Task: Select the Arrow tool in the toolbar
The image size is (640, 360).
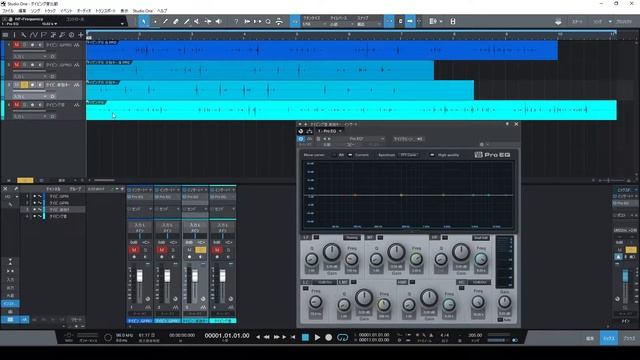Action: pyautogui.click(x=144, y=21)
